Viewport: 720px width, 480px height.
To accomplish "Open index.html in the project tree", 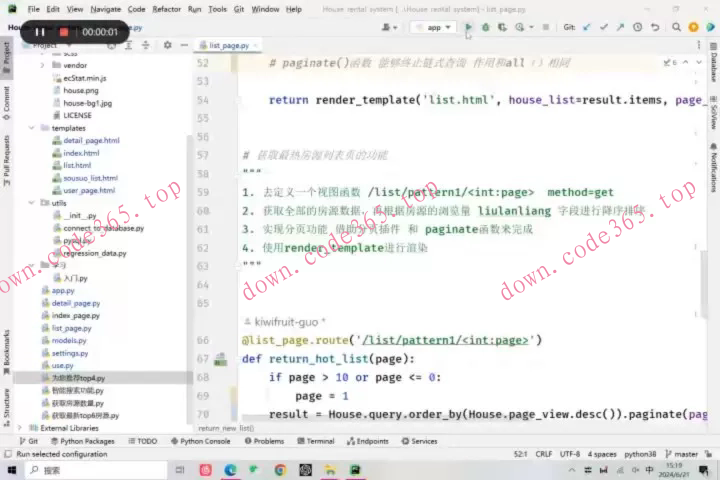I will click(x=81, y=153).
